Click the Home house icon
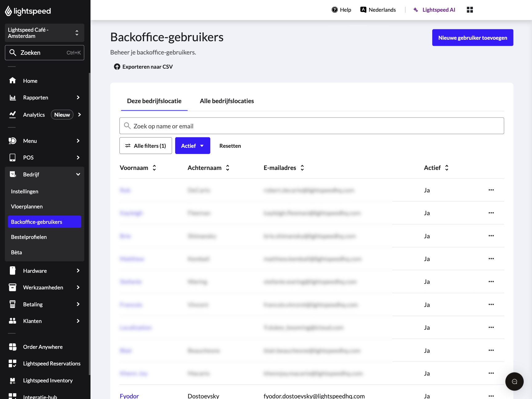Screen dimensions: 532x399 13,81
